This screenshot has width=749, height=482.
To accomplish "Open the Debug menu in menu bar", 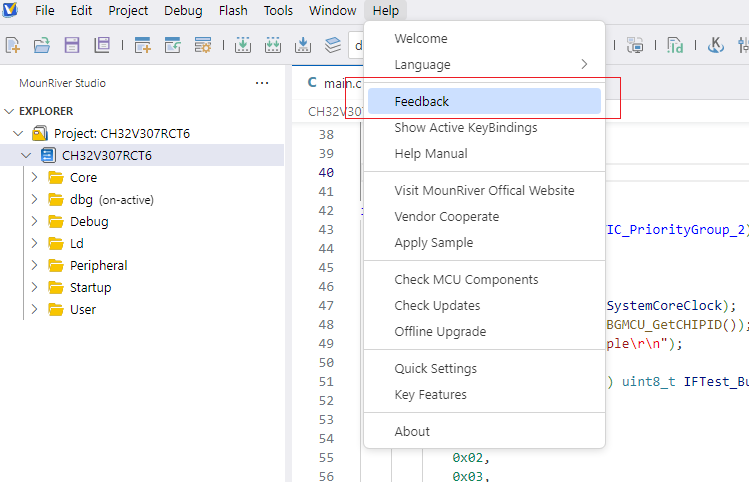I will coord(183,10).
